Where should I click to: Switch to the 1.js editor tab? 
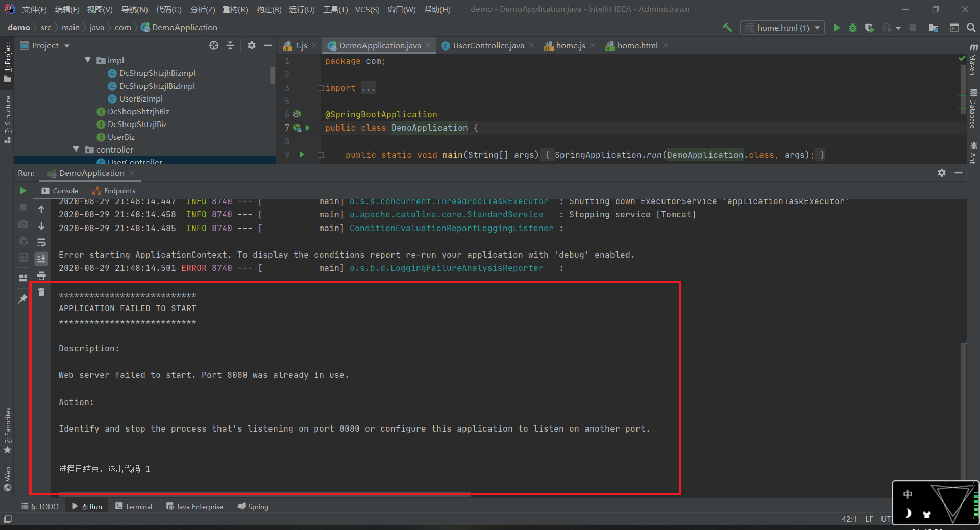[x=301, y=45]
